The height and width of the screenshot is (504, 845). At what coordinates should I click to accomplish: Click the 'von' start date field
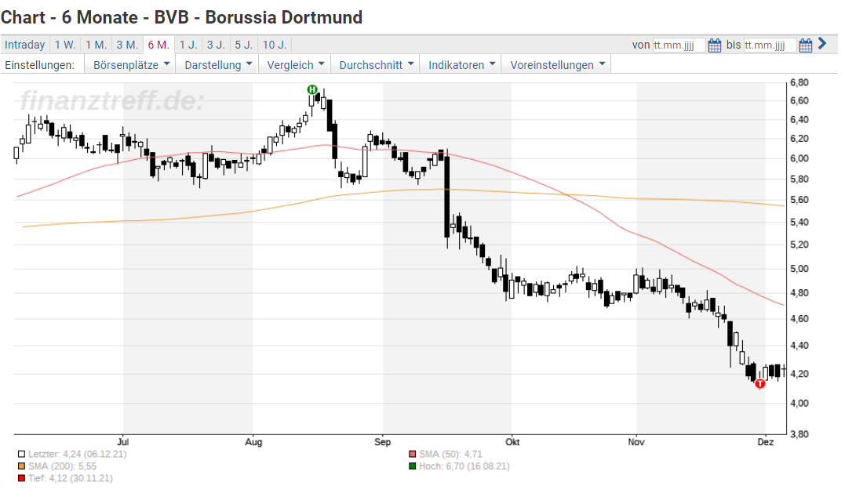pyautogui.click(x=679, y=45)
